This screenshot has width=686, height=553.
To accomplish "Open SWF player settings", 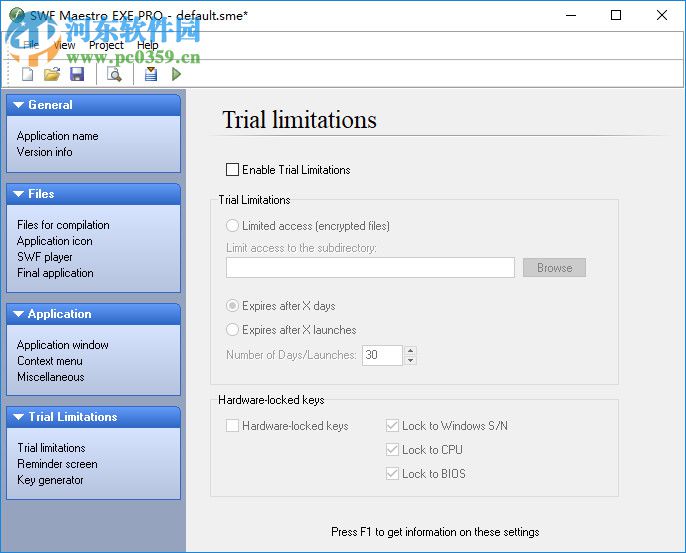I will click(45, 257).
